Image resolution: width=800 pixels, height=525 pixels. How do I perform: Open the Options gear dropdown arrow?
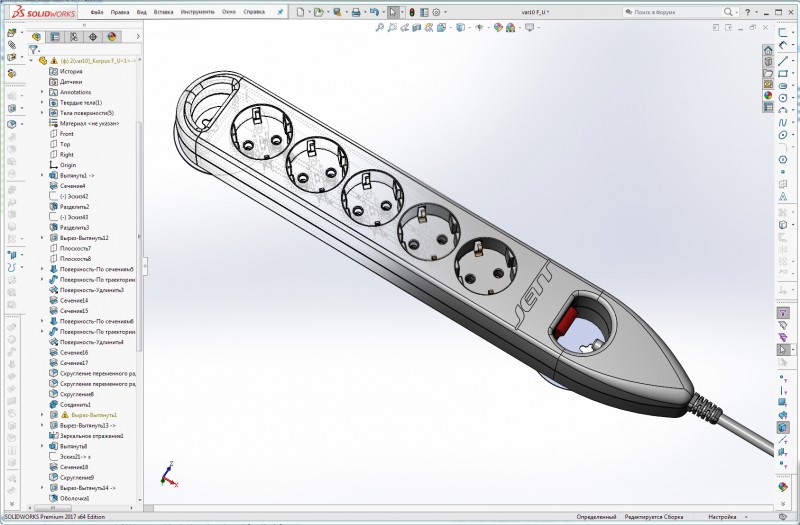445,12
